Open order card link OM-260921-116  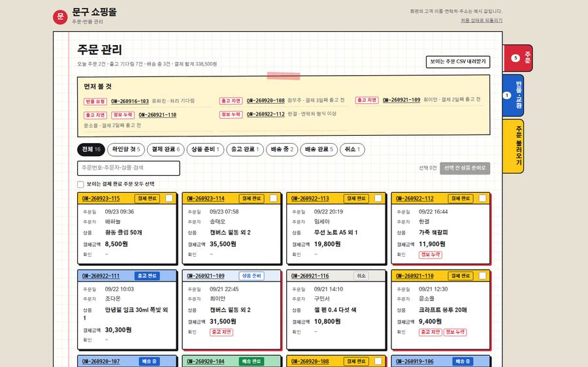[x=310, y=276]
